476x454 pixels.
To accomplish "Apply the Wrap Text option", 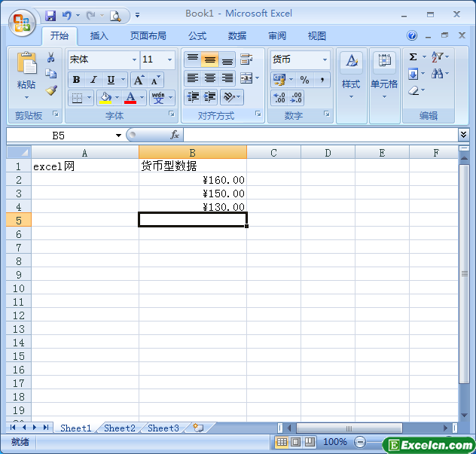I will pos(246,59).
